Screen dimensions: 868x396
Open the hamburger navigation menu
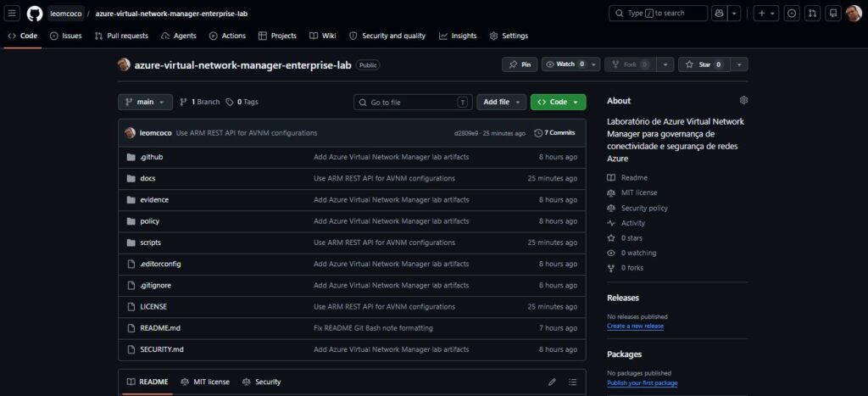tap(12, 14)
